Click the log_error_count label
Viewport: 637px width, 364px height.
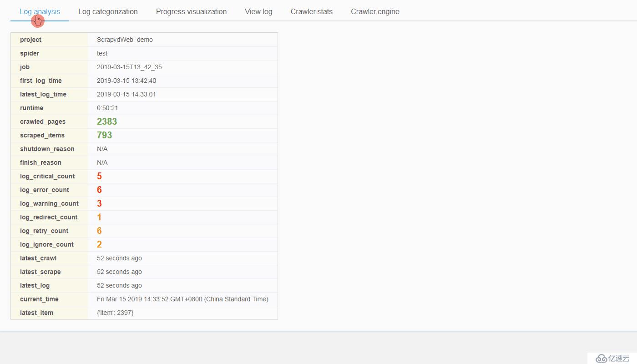click(x=45, y=190)
